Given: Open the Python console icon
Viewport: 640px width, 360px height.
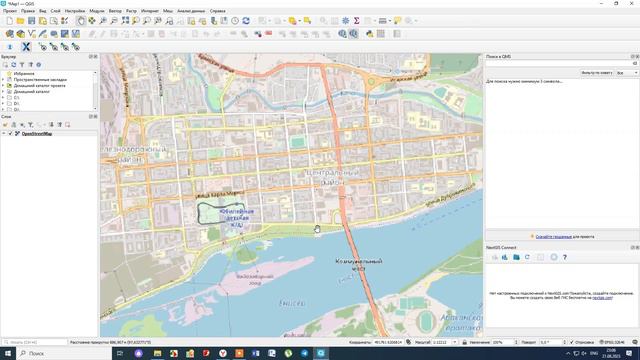Looking at the screenshot, I should [369, 34].
